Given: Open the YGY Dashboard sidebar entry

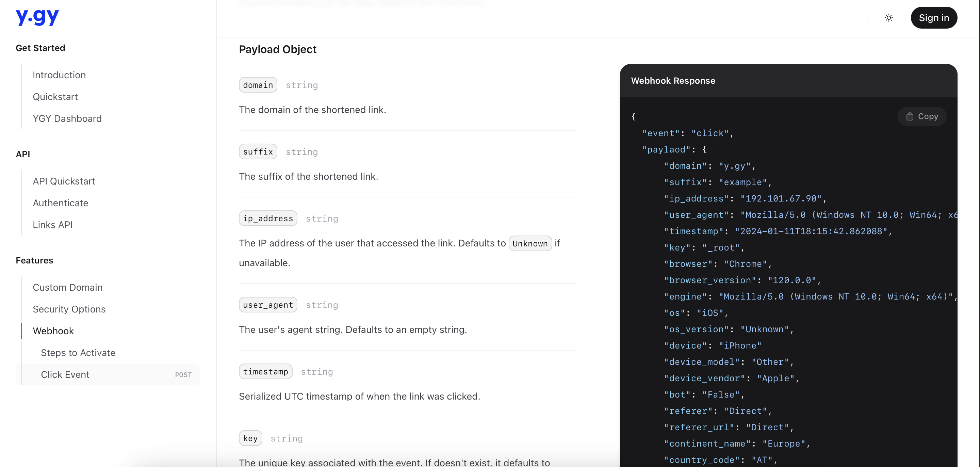Looking at the screenshot, I should point(67,118).
